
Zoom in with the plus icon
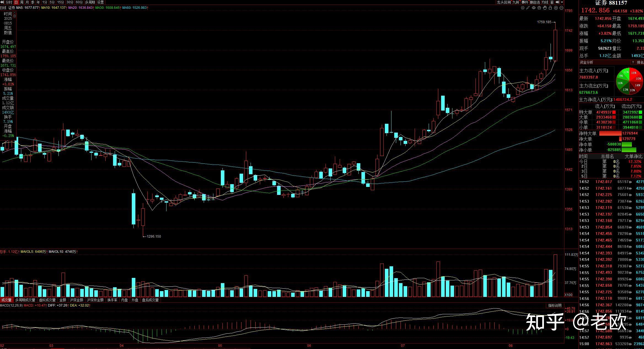click(556, 8)
